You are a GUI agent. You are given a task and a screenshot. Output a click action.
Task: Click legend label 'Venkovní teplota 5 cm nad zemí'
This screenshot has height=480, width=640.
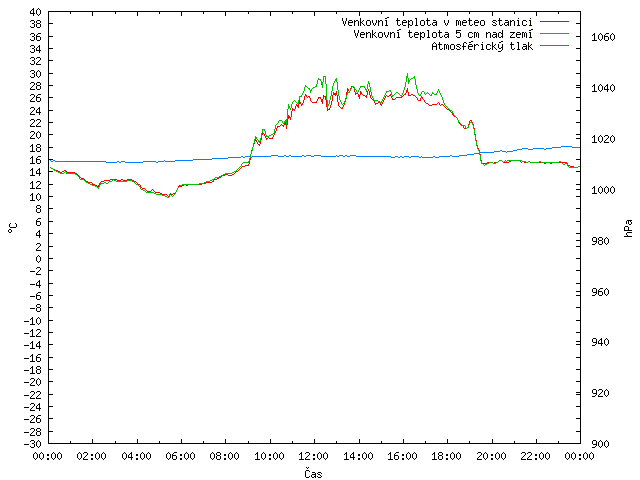click(443, 34)
